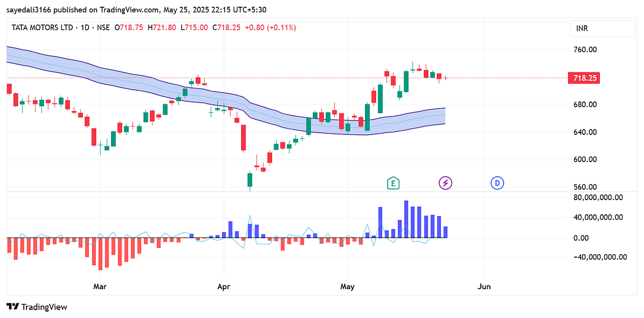Screen dimensions: 644x318
Task: Click the May label on time axis
Action: pyautogui.click(x=348, y=286)
